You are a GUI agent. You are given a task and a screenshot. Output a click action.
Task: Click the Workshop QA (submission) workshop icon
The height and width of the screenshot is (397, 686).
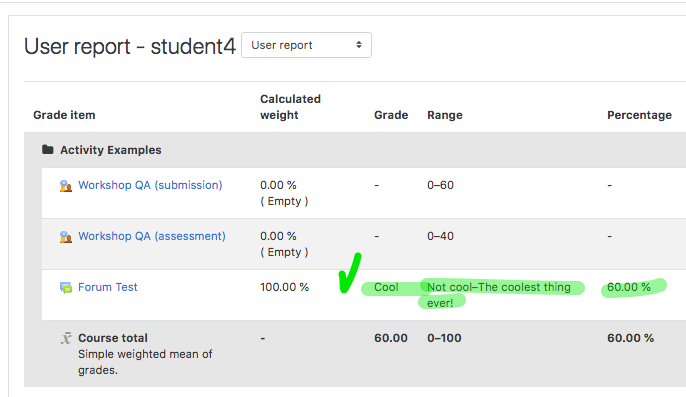[x=66, y=186]
